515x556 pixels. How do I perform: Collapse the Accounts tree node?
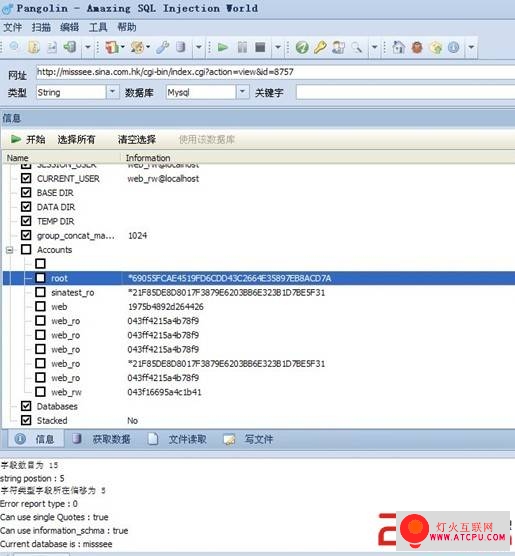(10, 250)
